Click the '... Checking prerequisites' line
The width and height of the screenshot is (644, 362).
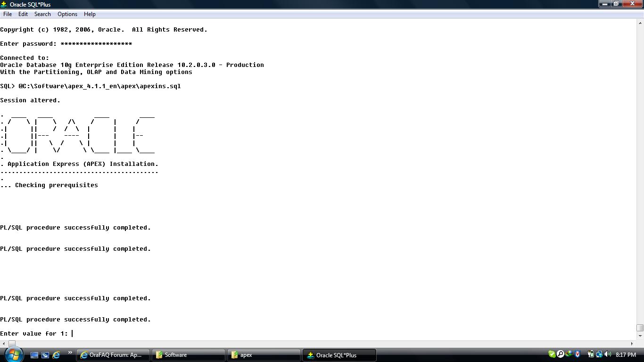click(49, 185)
